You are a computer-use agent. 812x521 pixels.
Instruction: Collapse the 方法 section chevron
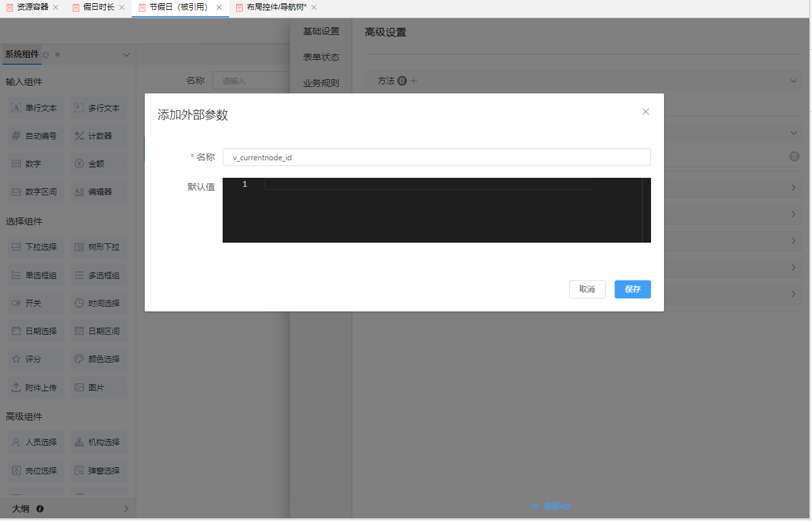(x=793, y=81)
